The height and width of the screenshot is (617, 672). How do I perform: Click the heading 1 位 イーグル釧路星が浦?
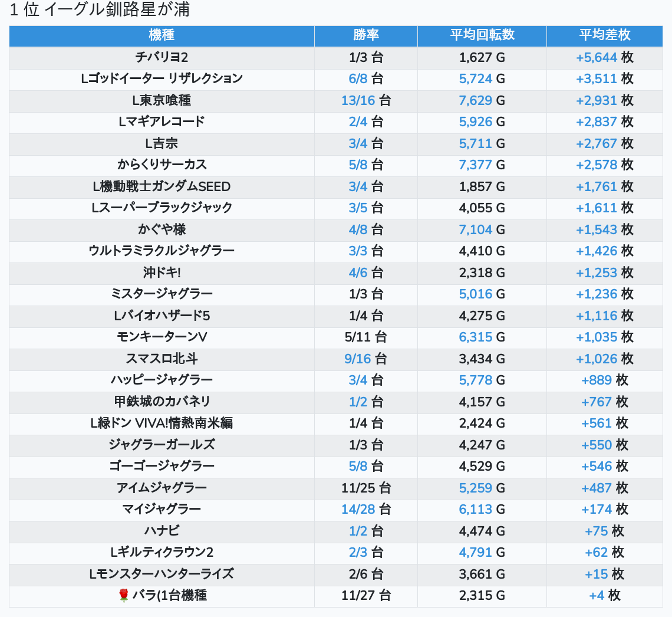100,9
